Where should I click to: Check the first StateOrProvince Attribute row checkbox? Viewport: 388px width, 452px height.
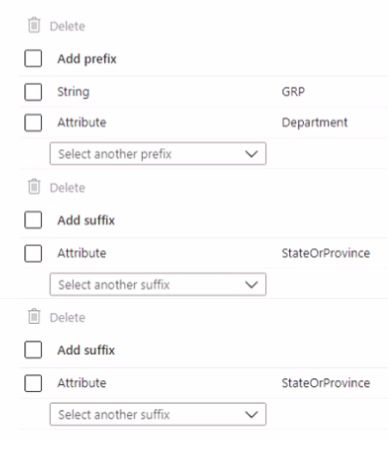point(33,253)
